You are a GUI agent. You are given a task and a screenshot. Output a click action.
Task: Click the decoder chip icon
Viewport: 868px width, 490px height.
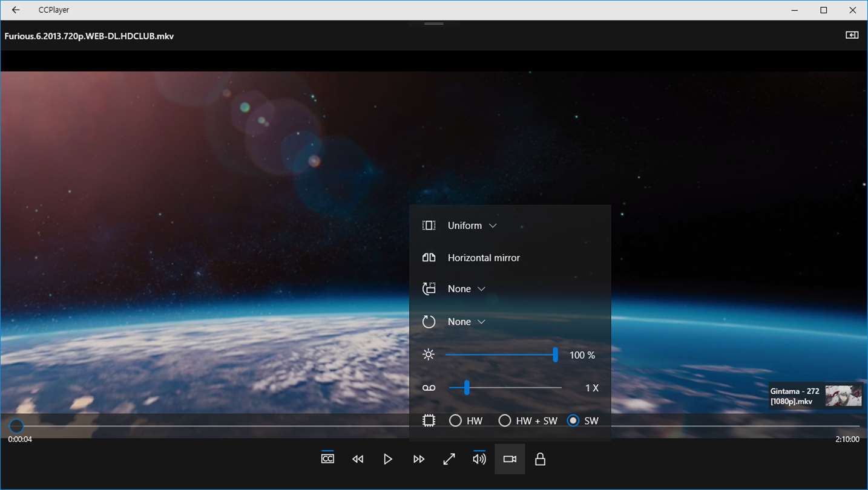[x=429, y=420]
